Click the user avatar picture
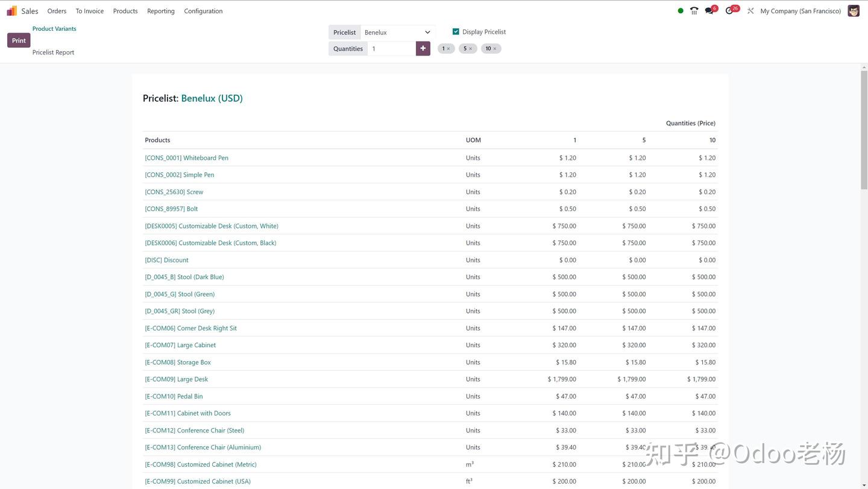 click(854, 11)
